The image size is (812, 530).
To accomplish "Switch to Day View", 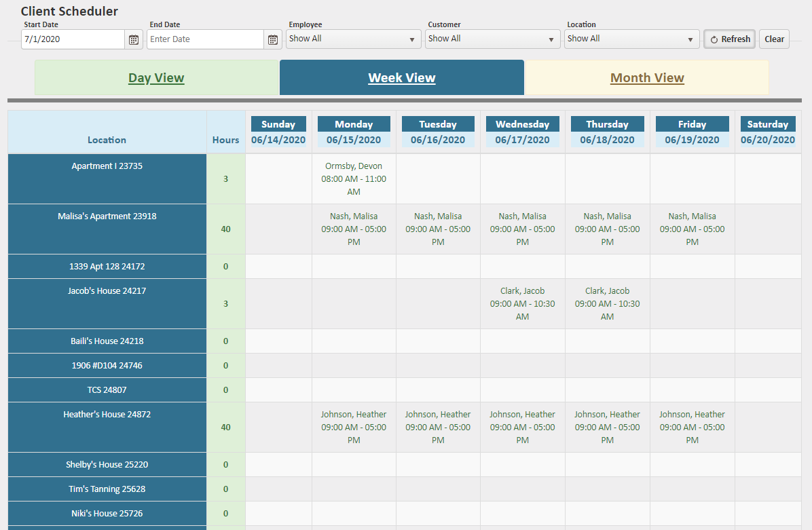I will pyautogui.click(x=156, y=77).
